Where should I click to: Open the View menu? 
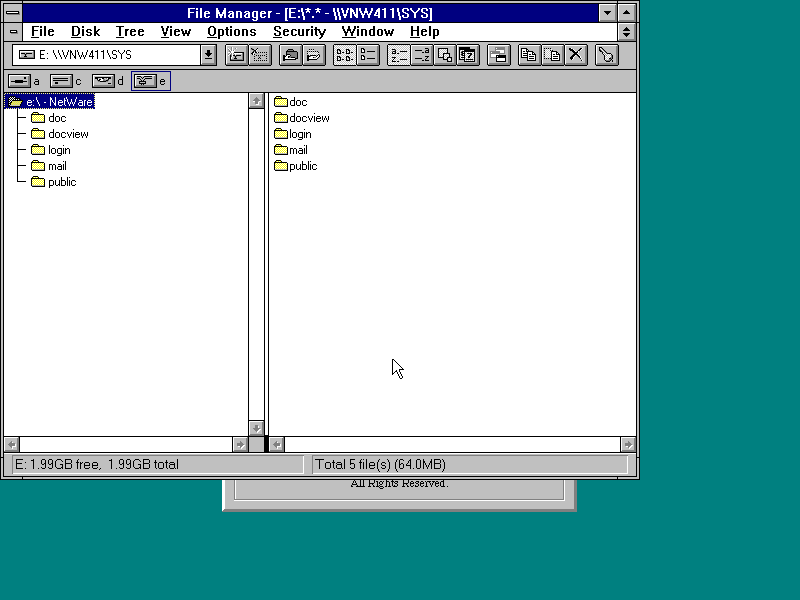pyautogui.click(x=176, y=32)
